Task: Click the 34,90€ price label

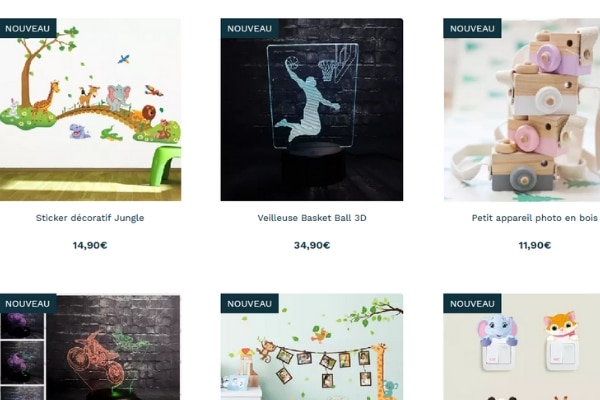Action: 312,245
